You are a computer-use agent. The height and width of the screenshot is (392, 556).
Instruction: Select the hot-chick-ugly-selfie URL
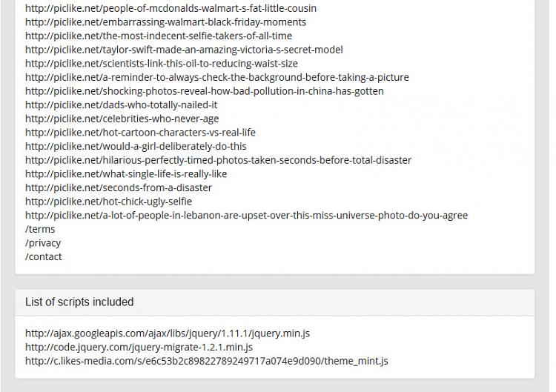108,202
